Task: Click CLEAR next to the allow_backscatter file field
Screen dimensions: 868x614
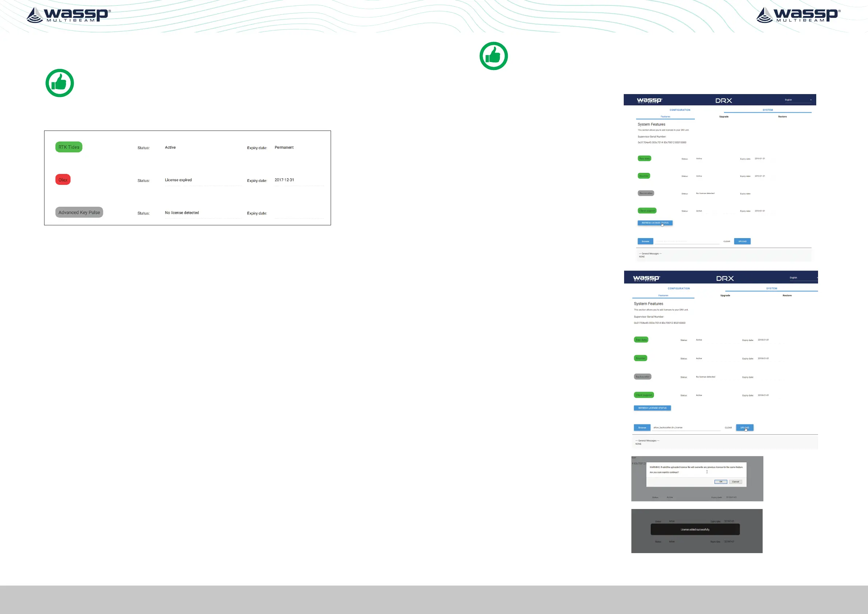Action: pyautogui.click(x=728, y=428)
